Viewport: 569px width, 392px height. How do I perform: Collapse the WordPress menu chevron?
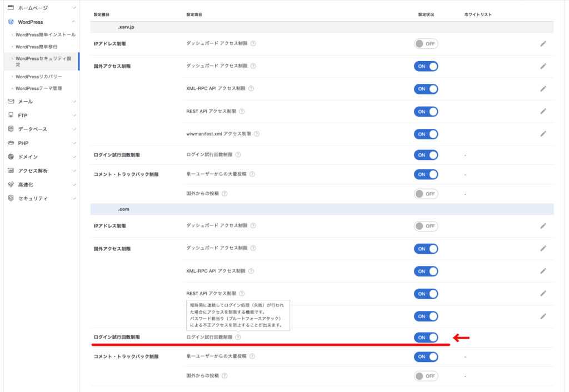74,22
